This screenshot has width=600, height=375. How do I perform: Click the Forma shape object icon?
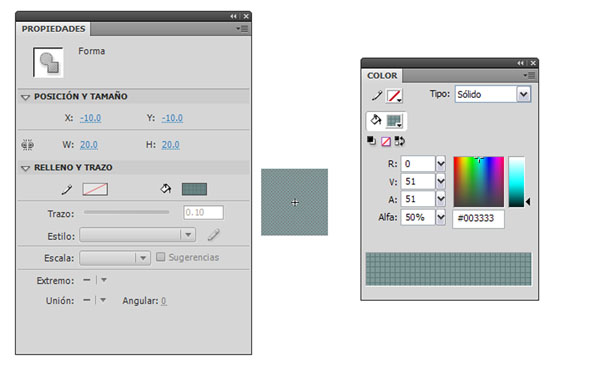48,62
